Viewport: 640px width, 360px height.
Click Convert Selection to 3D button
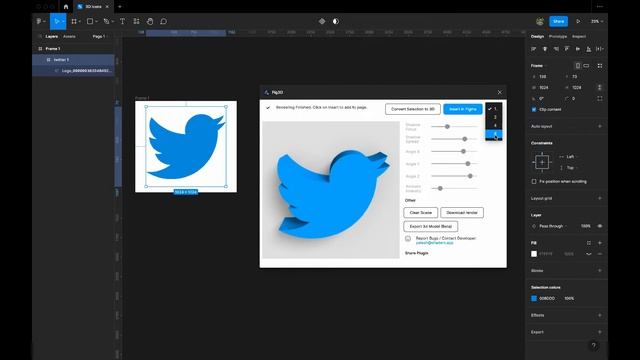[413, 109]
